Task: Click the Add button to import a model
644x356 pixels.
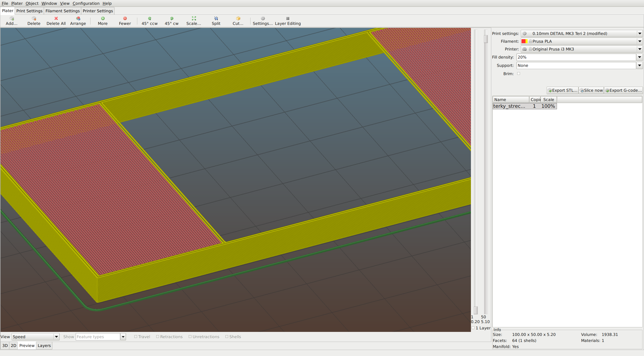Action: pyautogui.click(x=11, y=21)
